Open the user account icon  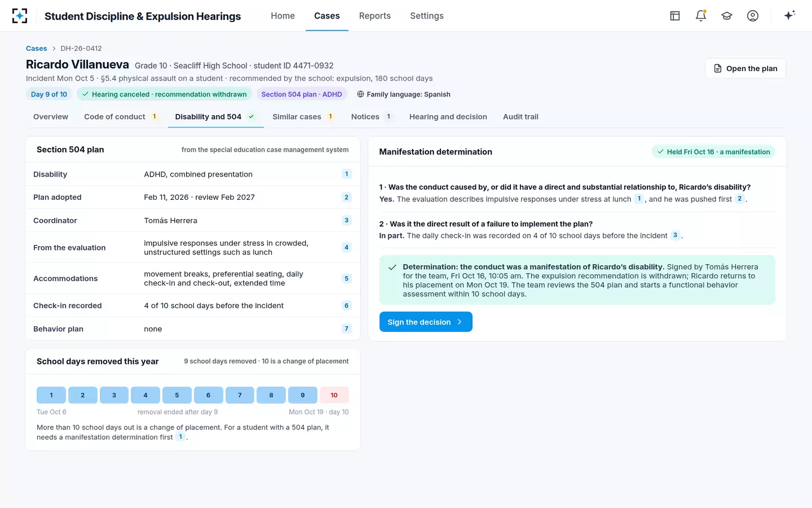click(753, 16)
